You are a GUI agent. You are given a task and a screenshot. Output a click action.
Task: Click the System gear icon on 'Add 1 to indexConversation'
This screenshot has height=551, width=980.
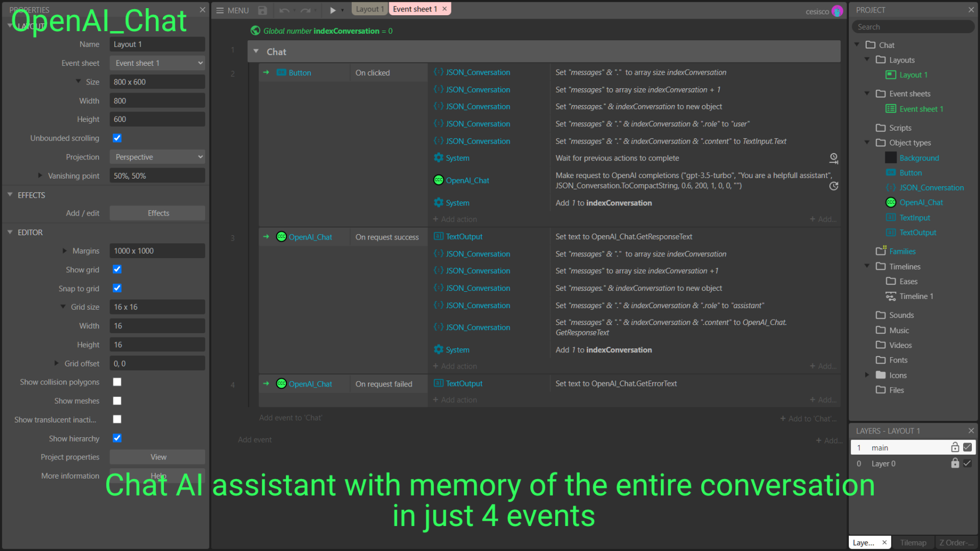pos(439,203)
